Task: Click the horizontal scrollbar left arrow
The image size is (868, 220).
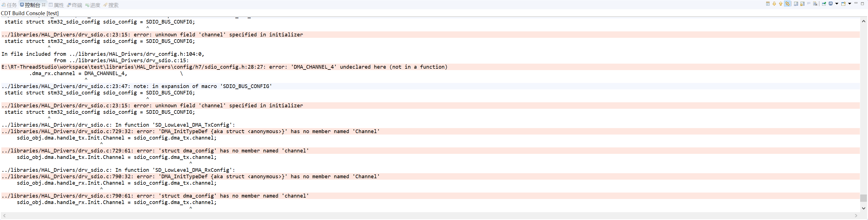Action: tap(4, 216)
